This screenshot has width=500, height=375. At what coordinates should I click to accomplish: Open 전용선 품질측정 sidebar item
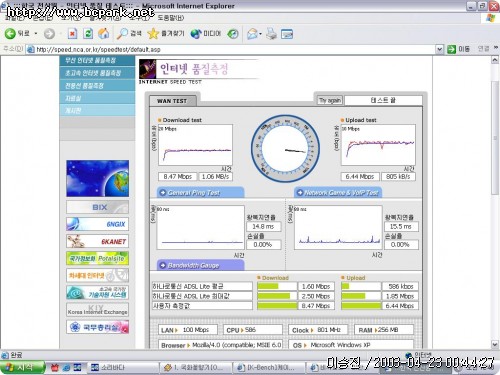[x=97, y=86]
